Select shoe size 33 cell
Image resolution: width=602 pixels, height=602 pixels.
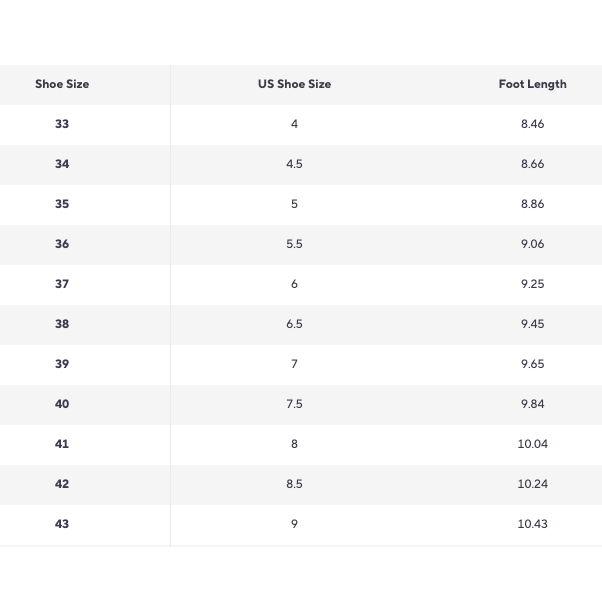pos(62,124)
